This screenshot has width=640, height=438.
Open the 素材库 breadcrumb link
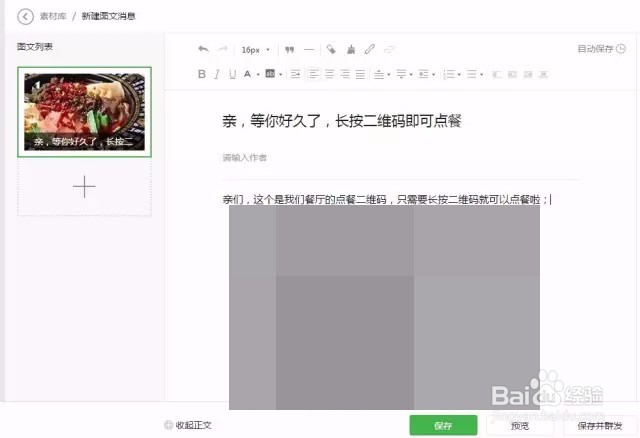(53, 16)
